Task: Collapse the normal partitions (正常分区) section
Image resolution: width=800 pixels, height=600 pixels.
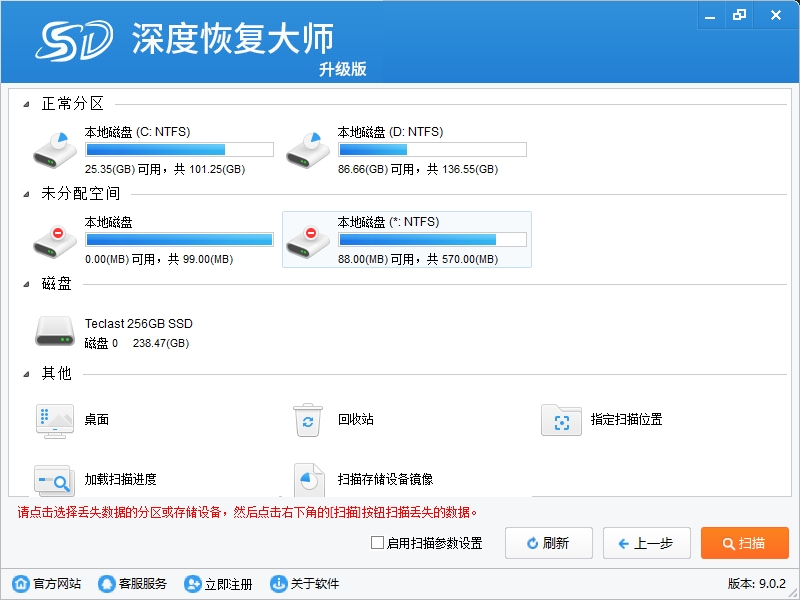Action: pos(25,104)
